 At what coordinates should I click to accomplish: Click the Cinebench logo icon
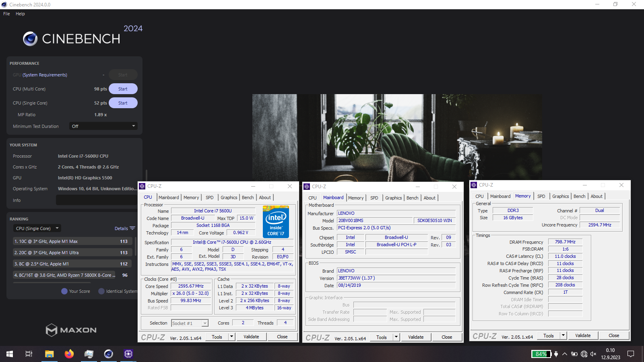(30, 39)
